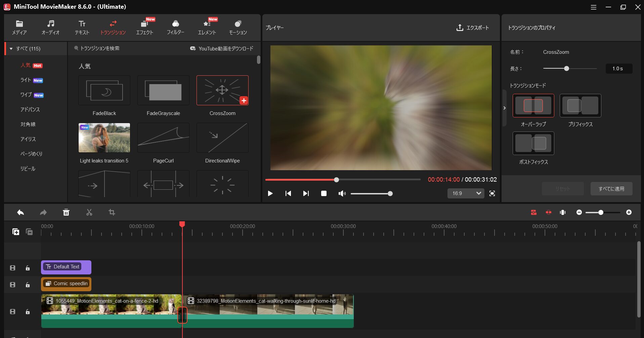The height and width of the screenshot is (338, 644).
Task: Click the リセット button
Action: click(x=563, y=189)
